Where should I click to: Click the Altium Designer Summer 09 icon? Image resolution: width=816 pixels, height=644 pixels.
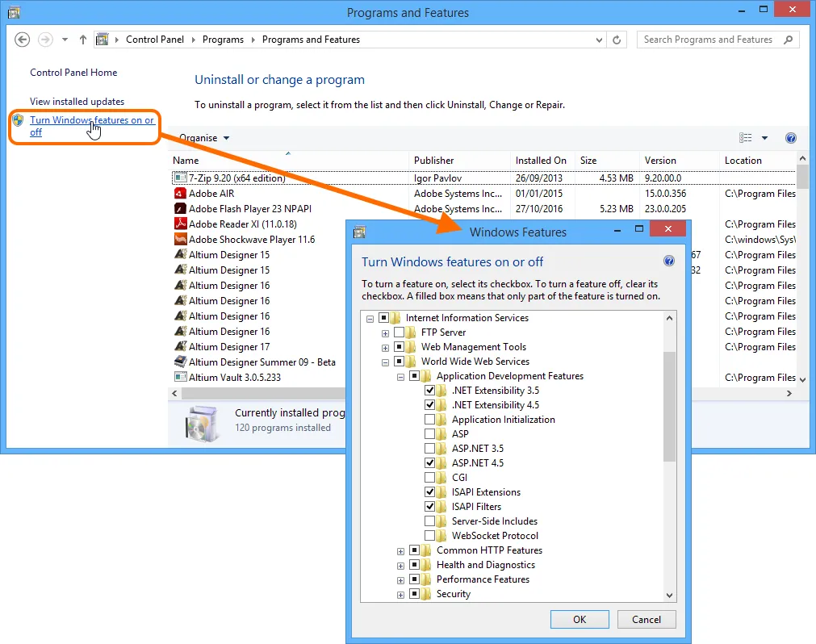pyautogui.click(x=180, y=362)
